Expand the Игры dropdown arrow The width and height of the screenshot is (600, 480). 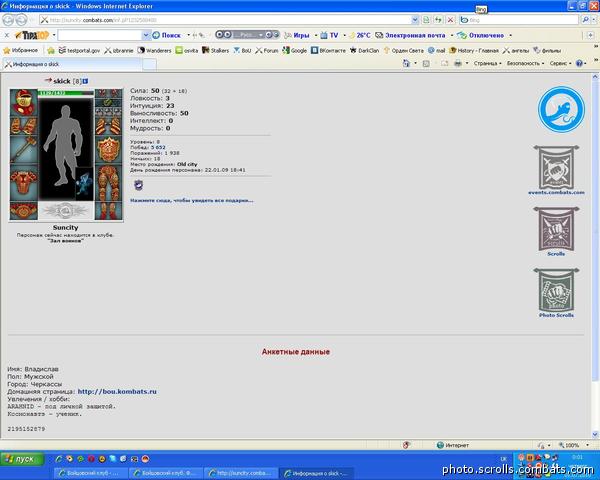click(x=316, y=35)
